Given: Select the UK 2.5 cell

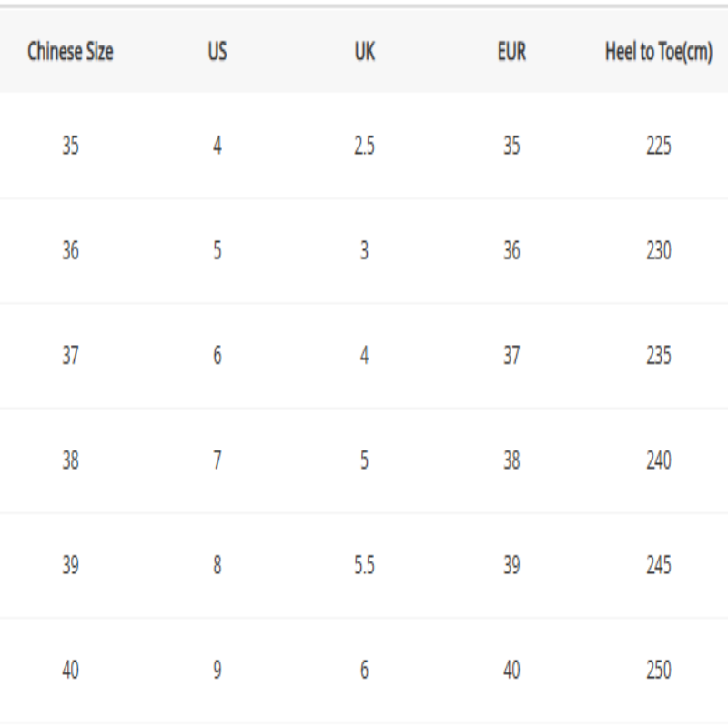Looking at the screenshot, I should (364, 145).
